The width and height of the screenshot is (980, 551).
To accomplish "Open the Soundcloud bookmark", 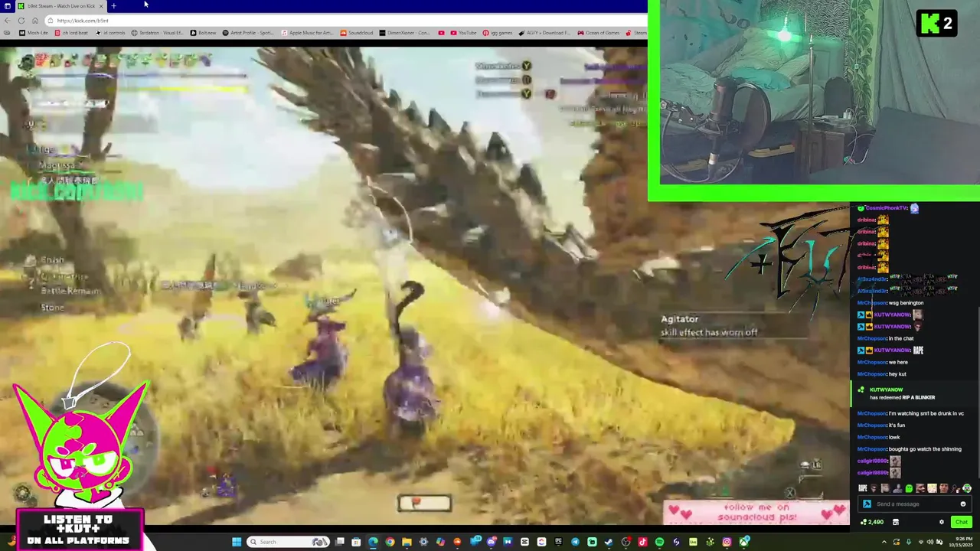I will (x=357, y=33).
